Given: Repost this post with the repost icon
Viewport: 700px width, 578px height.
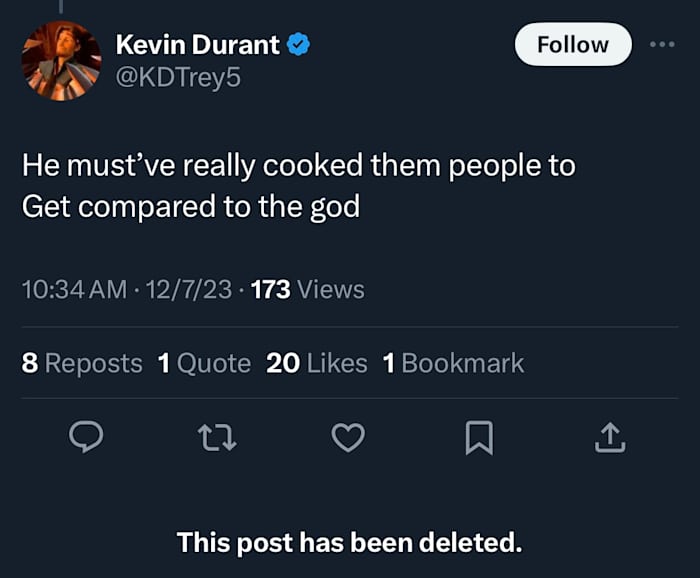Looking at the screenshot, I should click(x=216, y=437).
